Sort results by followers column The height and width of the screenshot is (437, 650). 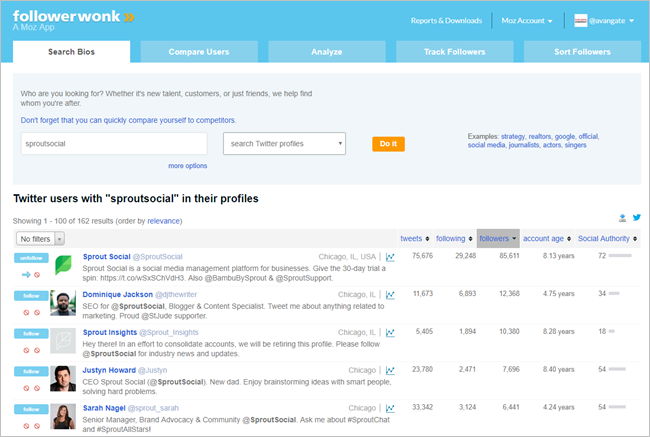pos(498,238)
